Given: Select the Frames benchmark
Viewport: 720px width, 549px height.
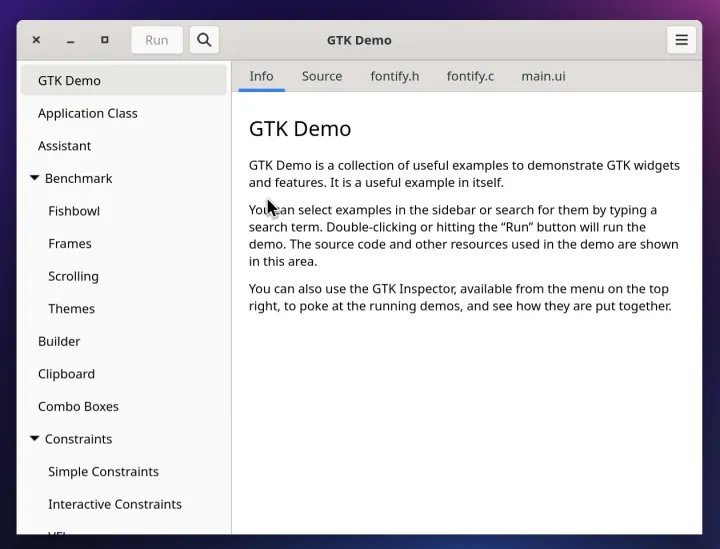Looking at the screenshot, I should [124, 244].
